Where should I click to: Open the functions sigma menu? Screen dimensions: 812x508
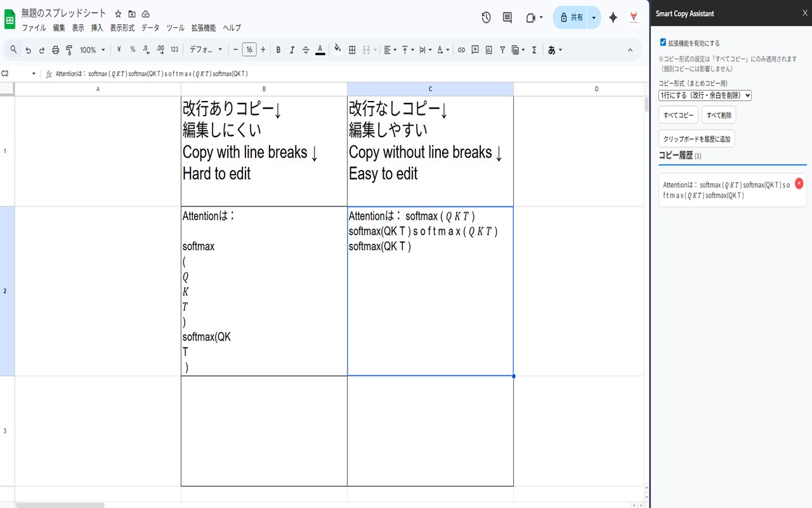[x=534, y=50]
